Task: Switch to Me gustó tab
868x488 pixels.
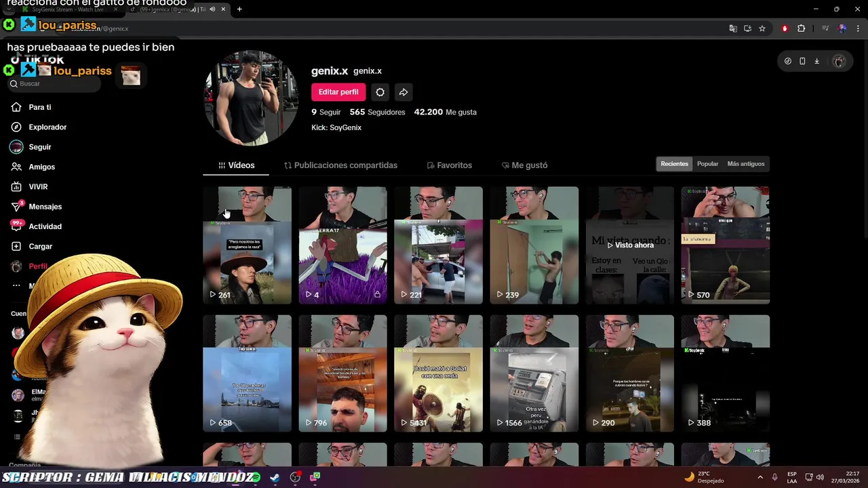Action: point(524,165)
